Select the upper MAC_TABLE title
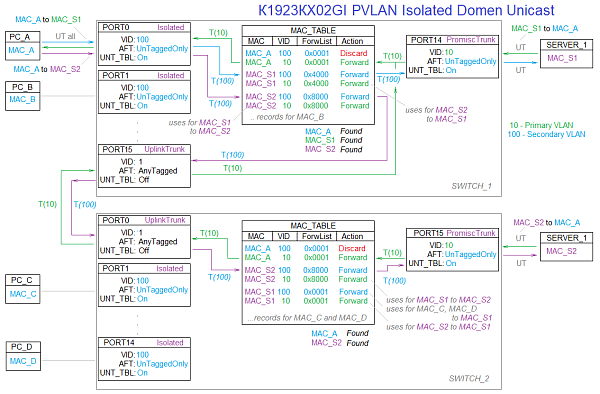The image size is (600, 394). coord(313,30)
